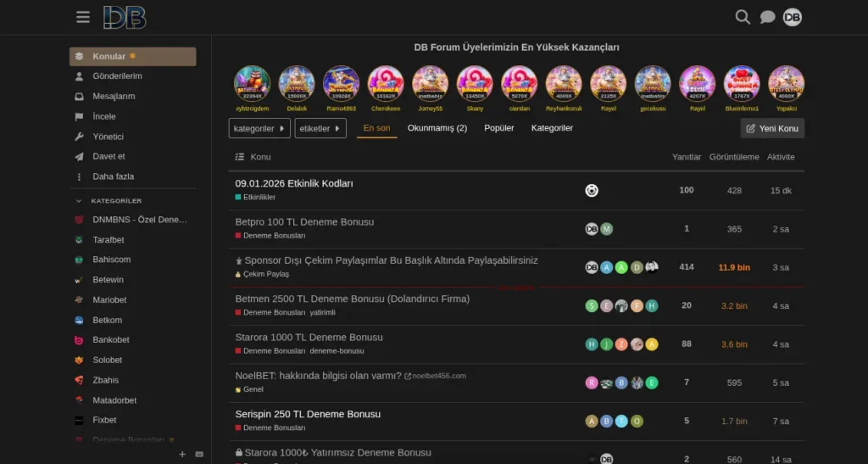Image resolution: width=868 pixels, height=464 pixels.
Task: Click the Etkinlikler category badge
Action: click(255, 197)
